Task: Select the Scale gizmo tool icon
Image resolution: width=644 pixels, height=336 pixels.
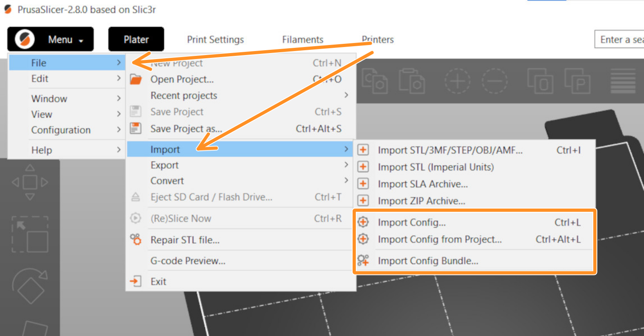Action: 30,234
